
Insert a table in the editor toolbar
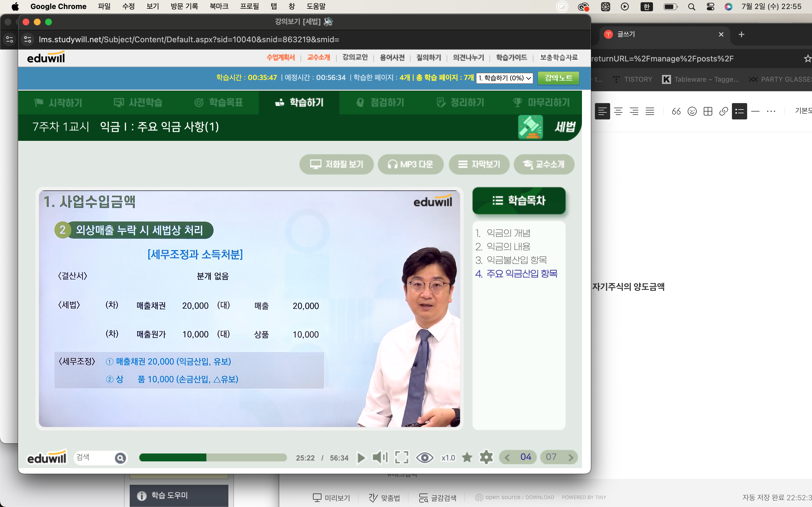(x=708, y=111)
